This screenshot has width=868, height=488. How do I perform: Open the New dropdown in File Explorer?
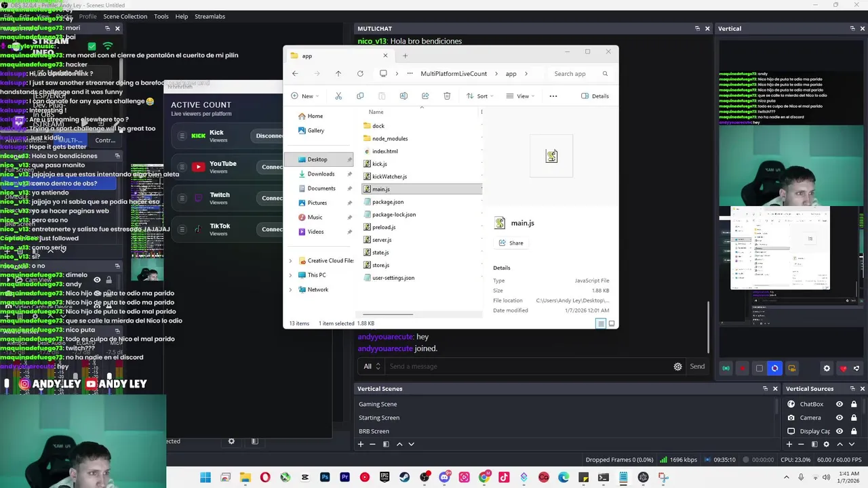[304, 96]
